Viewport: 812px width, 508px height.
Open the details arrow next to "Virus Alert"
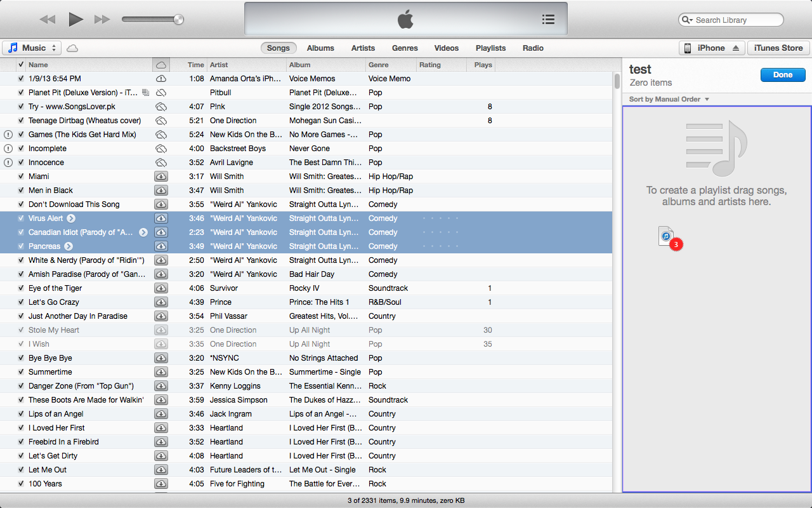[x=70, y=218]
